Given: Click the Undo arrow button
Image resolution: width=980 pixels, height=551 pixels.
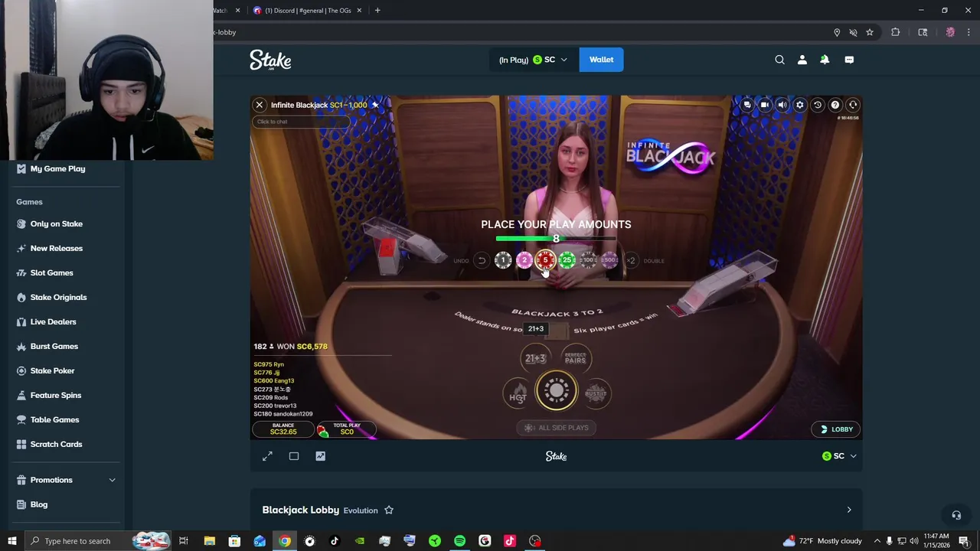Looking at the screenshot, I should pyautogui.click(x=482, y=261).
